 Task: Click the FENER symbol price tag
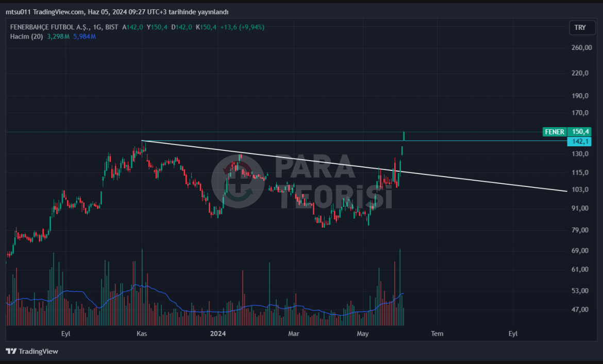click(x=555, y=132)
